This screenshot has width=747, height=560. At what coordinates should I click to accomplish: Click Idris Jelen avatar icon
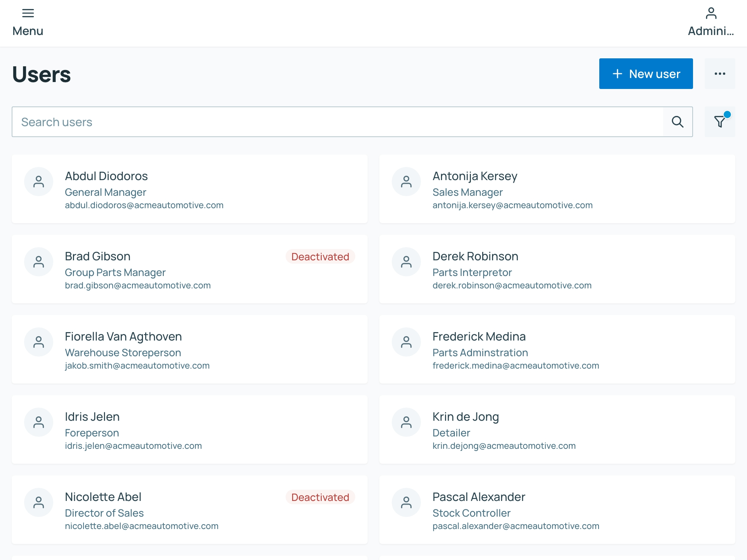[x=39, y=422]
